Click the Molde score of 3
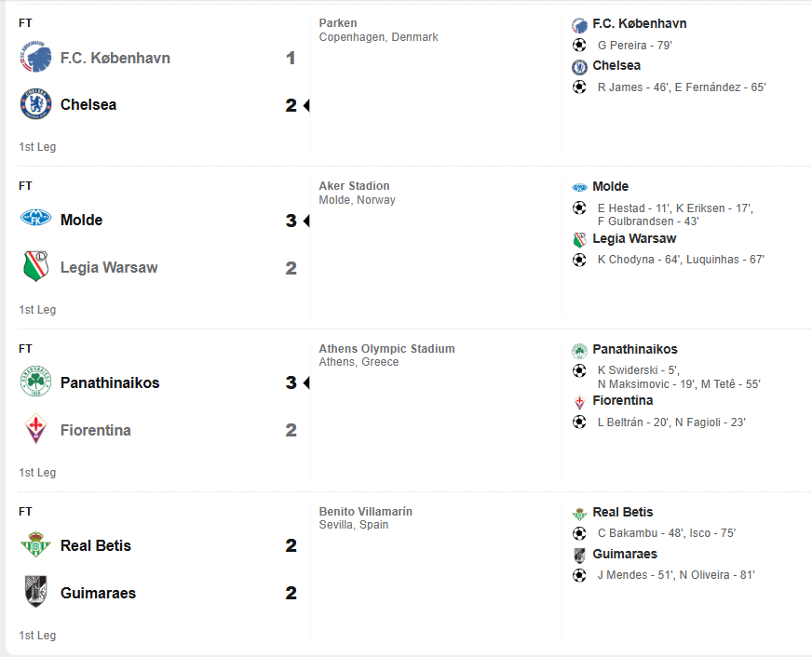The image size is (812, 657). pos(291,221)
